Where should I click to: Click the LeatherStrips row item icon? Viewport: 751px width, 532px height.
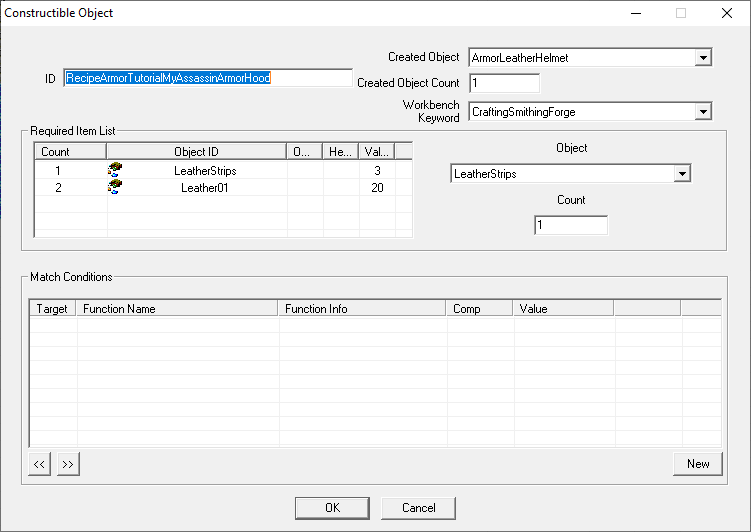click(x=115, y=170)
